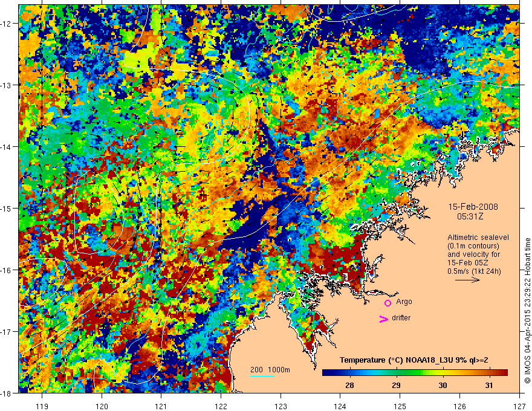Screen dimensions: 532x411
Task: Click the '0.5m/s (1kt 24h)' scale text
Action: click(x=474, y=271)
